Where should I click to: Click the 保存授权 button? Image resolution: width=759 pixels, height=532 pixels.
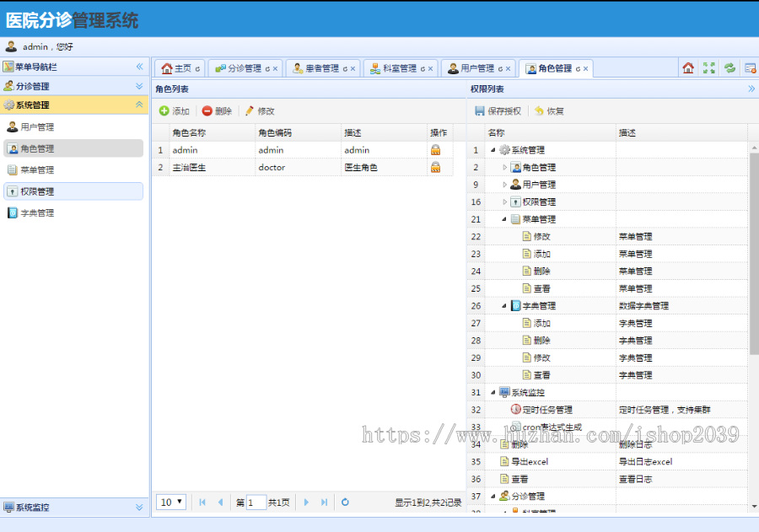click(x=498, y=110)
